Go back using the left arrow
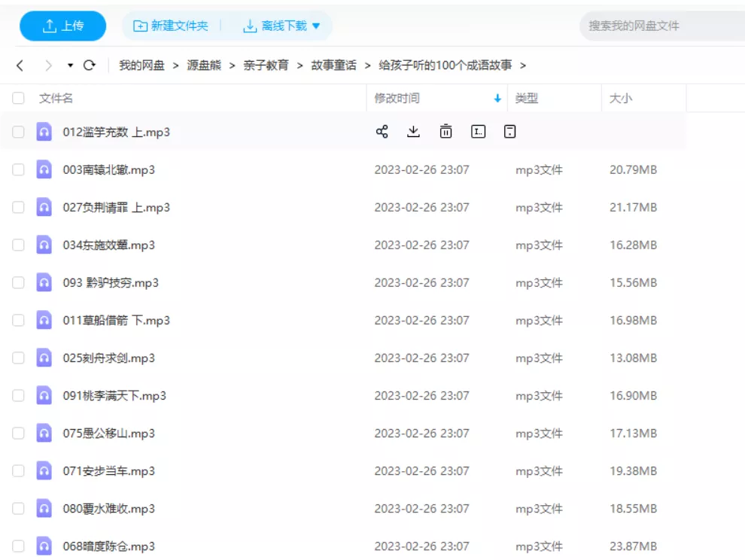 [x=20, y=65]
